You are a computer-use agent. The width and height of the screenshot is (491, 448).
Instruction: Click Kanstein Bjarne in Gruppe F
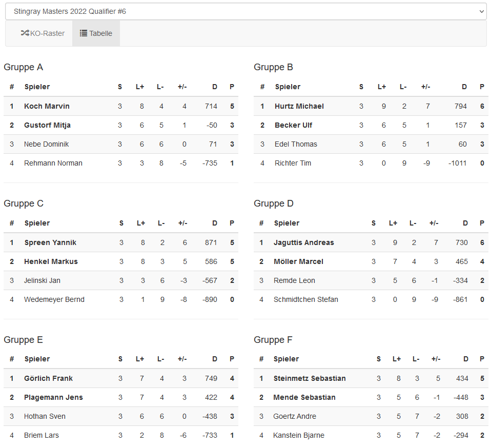tap(299, 435)
